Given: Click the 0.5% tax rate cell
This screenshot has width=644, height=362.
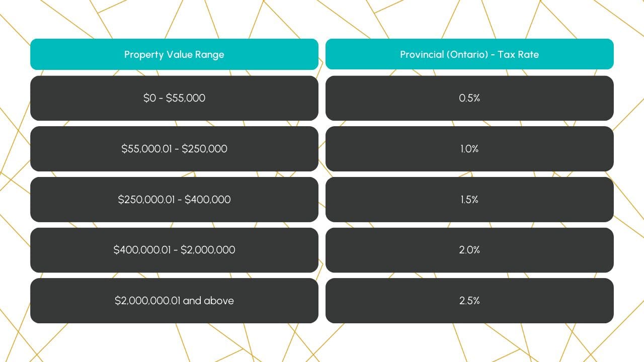Looking at the screenshot, I should [469, 98].
